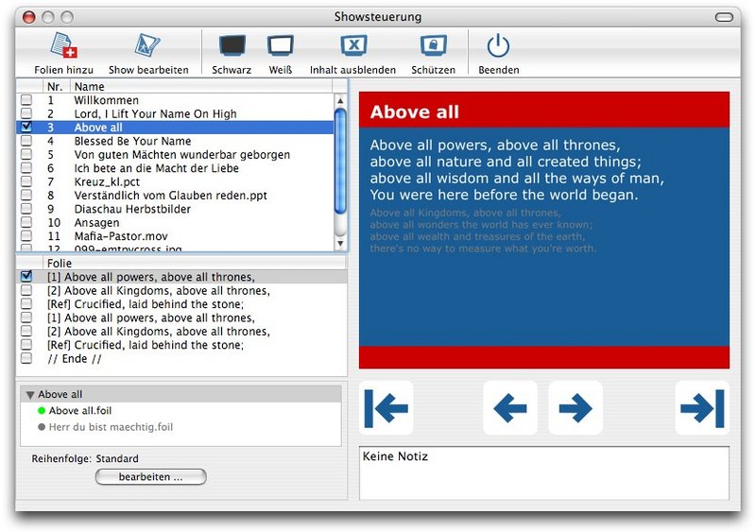Collapse the Above all disclosure triangle
This screenshot has height=532, width=756.
pyautogui.click(x=30, y=395)
